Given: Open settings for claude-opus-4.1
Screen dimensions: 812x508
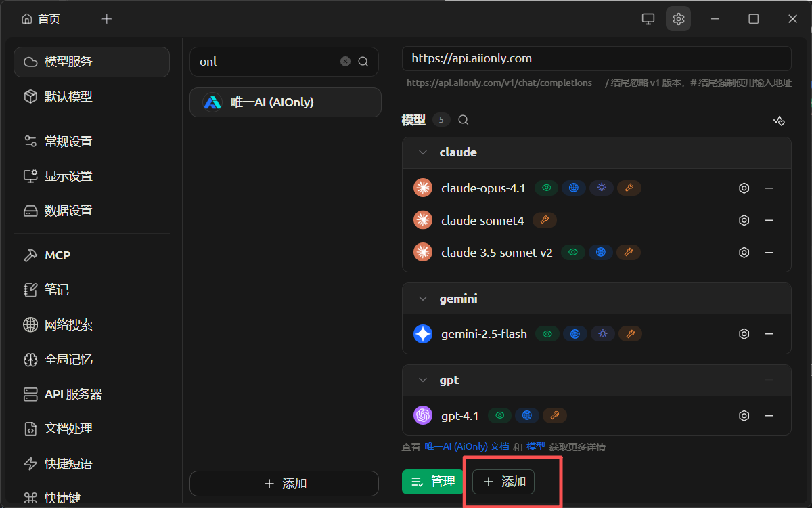Looking at the screenshot, I should coord(744,188).
